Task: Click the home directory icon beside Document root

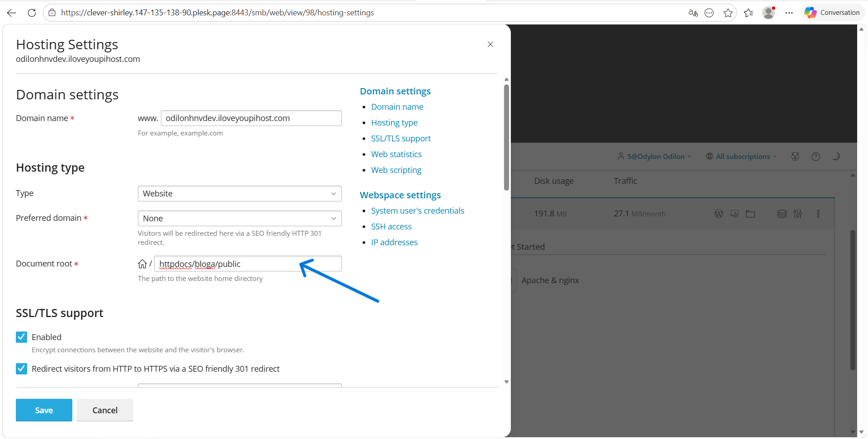Action: point(142,264)
